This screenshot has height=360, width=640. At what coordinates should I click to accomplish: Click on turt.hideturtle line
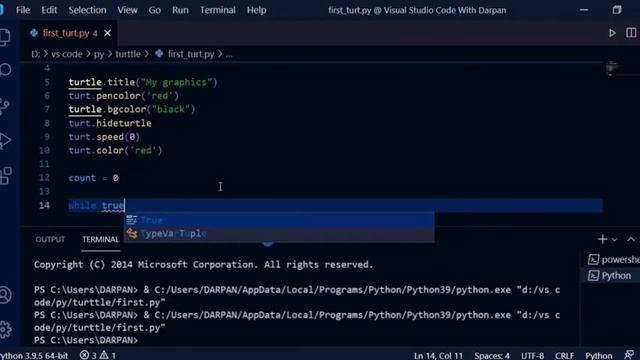pos(110,123)
